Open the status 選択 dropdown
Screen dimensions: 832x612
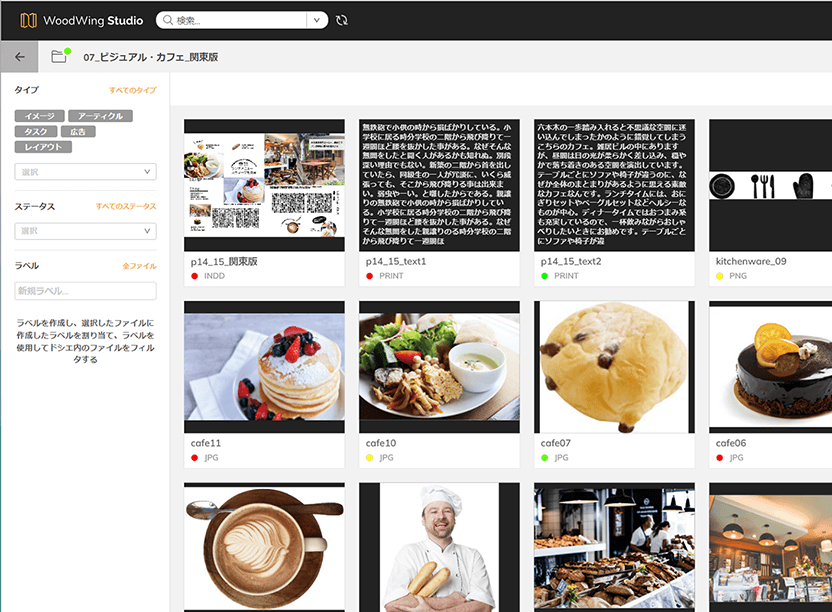coord(85,231)
